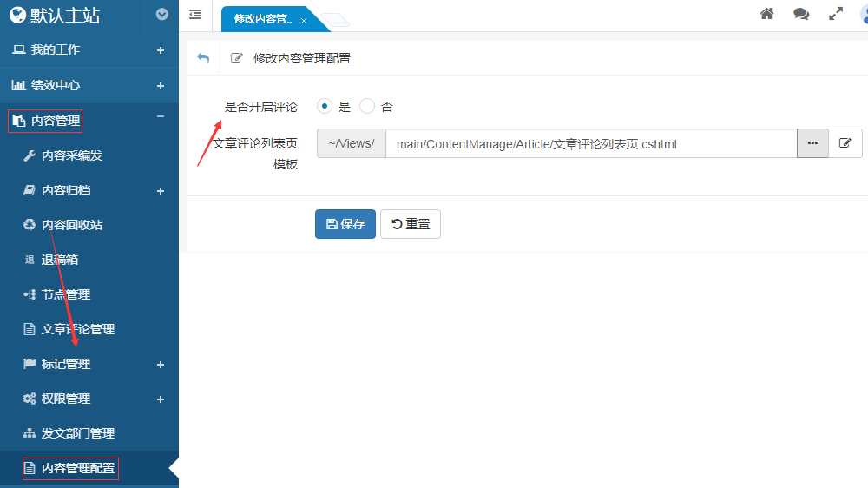This screenshot has height=488, width=868.
Task: Click the browse ellipsis button for template
Action: (x=812, y=143)
